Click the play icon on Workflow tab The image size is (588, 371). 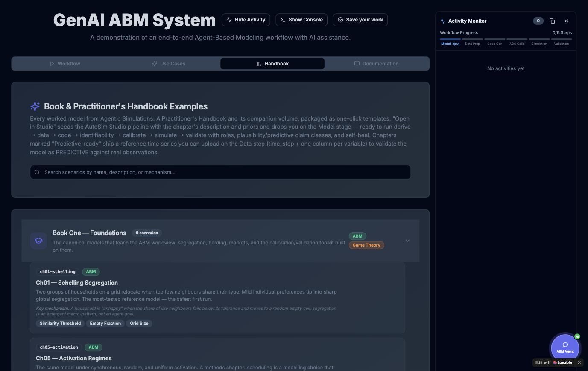tap(52, 64)
